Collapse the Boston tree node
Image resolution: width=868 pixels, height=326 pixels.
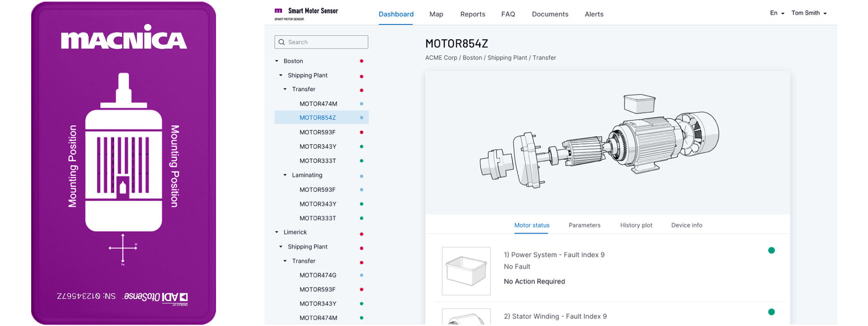277,61
